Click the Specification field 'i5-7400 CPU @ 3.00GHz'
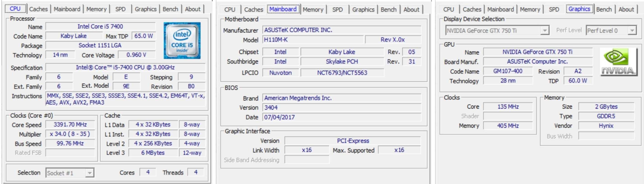The image size is (644, 184). pyautogui.click(x=125, y=67)
